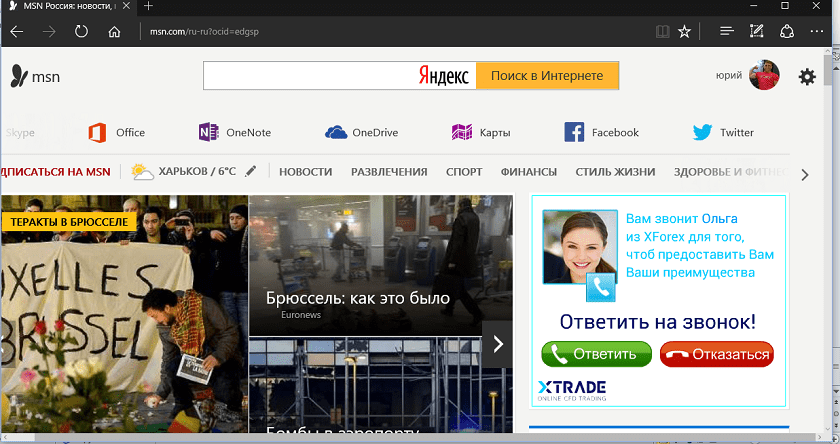Click the Skype shortcut link

tap(20, 133)
